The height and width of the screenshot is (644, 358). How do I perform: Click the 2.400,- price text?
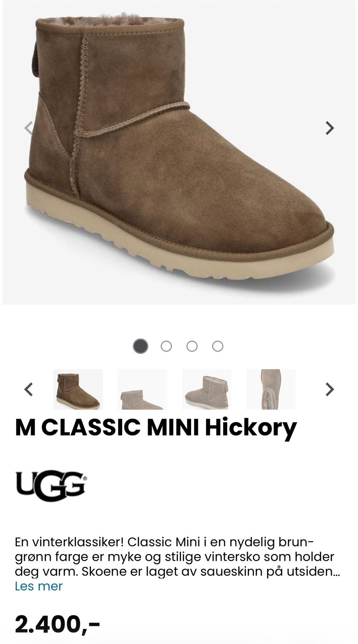(x=58, y=624)
